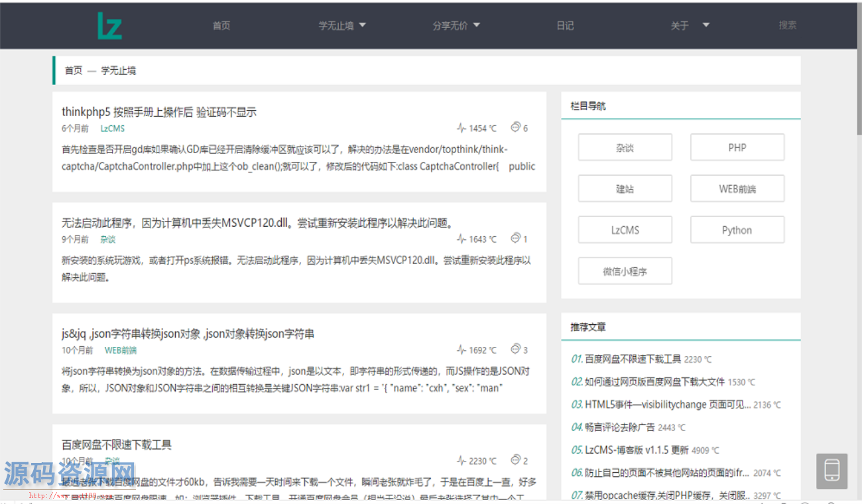The width and height of the screenshot is (862, 504).
Task: Select 首页 in the navigation bar
Action: point(221,25)
